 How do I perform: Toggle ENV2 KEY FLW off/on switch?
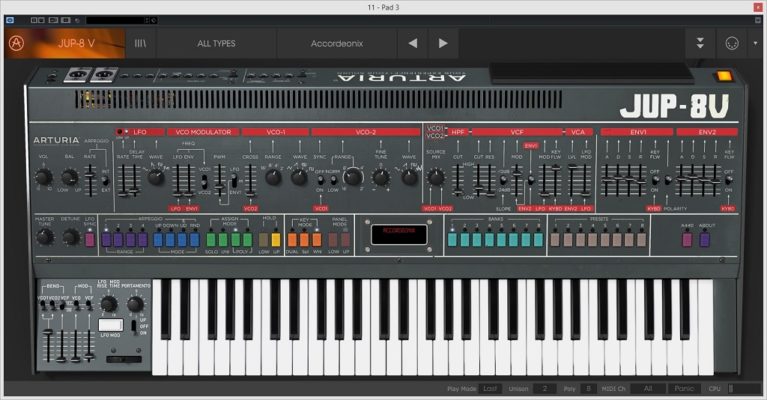pyautogui.click(x=728, y=180)
